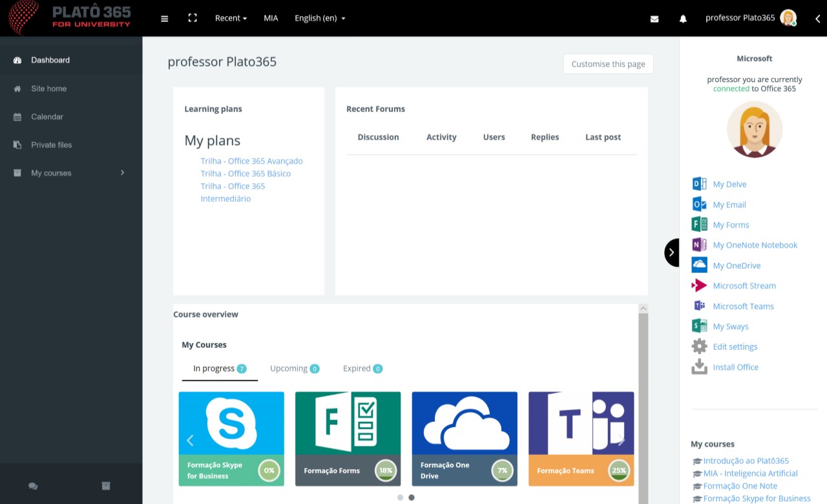Select the In progress tab
The width and height of the screenshot is (827, 504).
coord(220,368)
